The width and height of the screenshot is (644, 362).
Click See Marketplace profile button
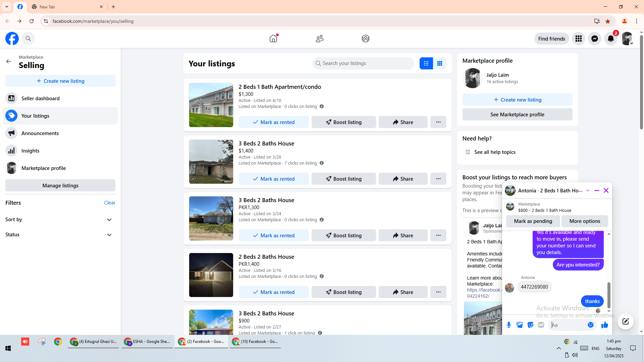coord(518,114)
